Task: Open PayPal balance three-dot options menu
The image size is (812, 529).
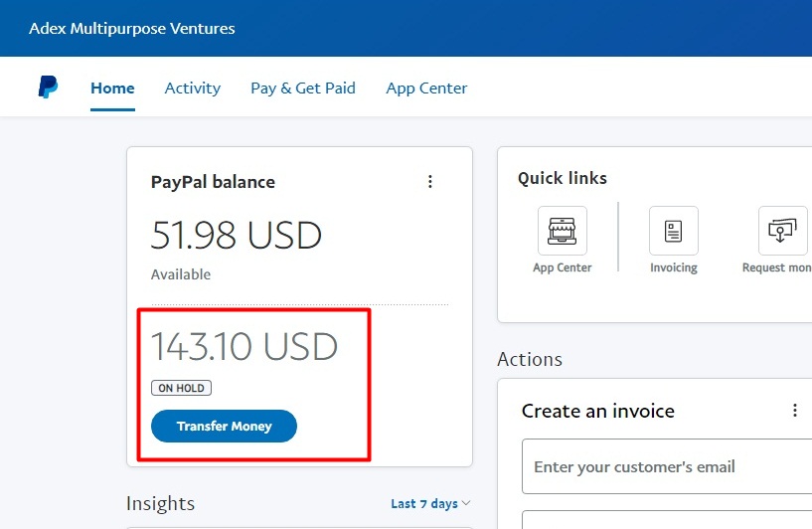Action: [430, 181]
